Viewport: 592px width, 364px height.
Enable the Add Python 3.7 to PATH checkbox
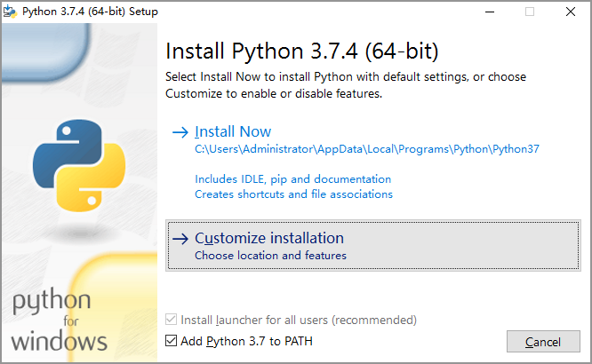pos(172,341)
